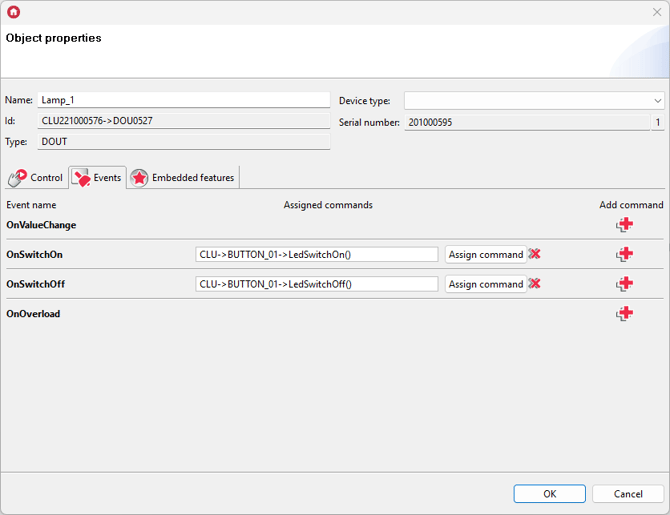
Task: Edit the Name field Lamp_1
Action: tap(183, 100)
